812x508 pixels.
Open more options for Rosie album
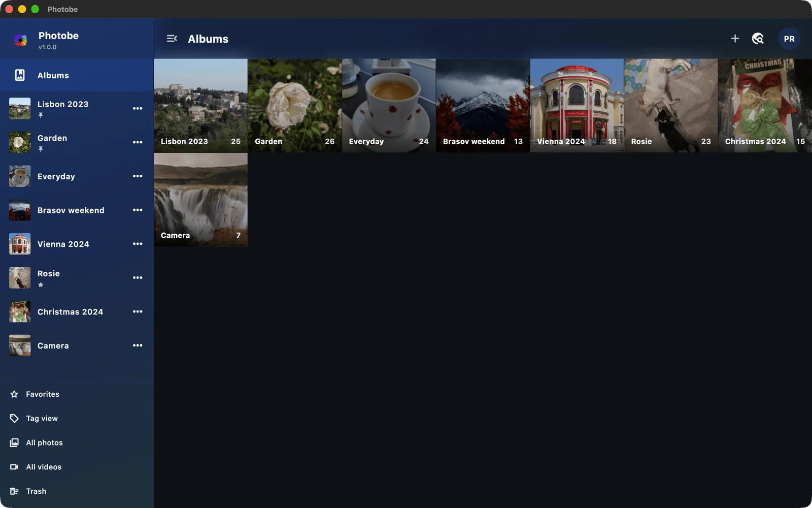(138, 278)
